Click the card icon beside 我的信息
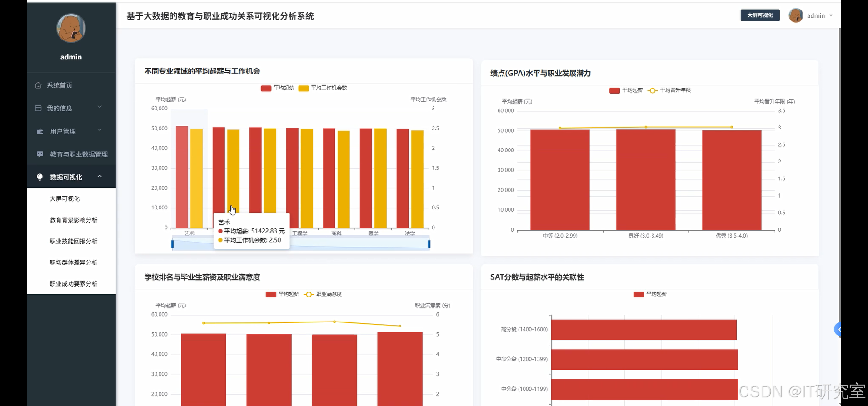 point(38,108)
